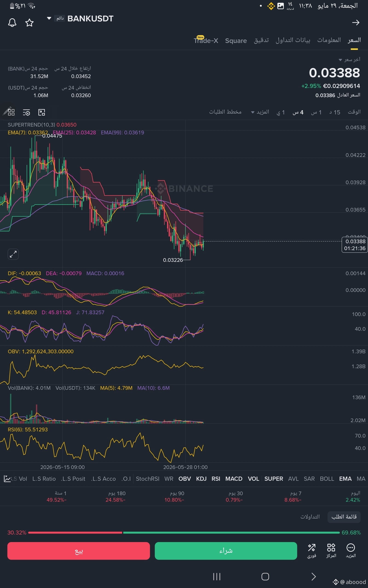Switch to the السعر tab
Image resolution: width=368 pixels, height=588 pixels.
[x=354, y=40]
